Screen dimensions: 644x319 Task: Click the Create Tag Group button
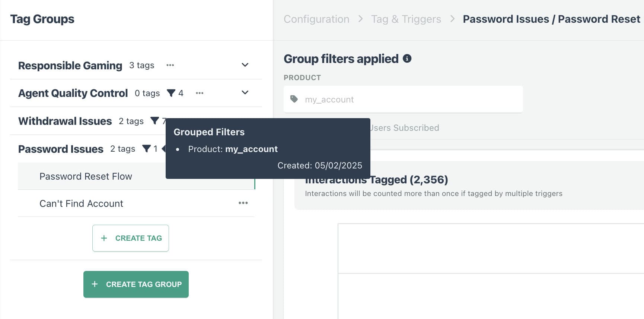(136, 284)
